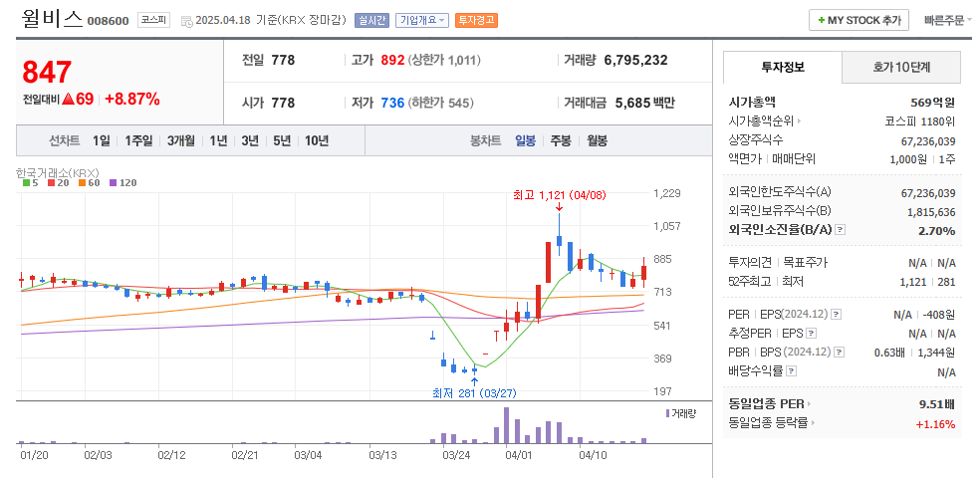Click the 선차트 label

pyautogui.click(x=65, y=140)
